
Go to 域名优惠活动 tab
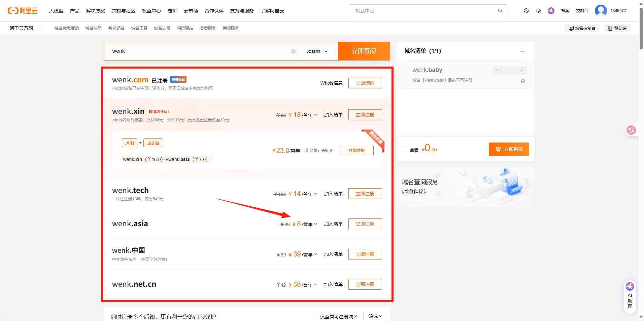coord(67,28)
